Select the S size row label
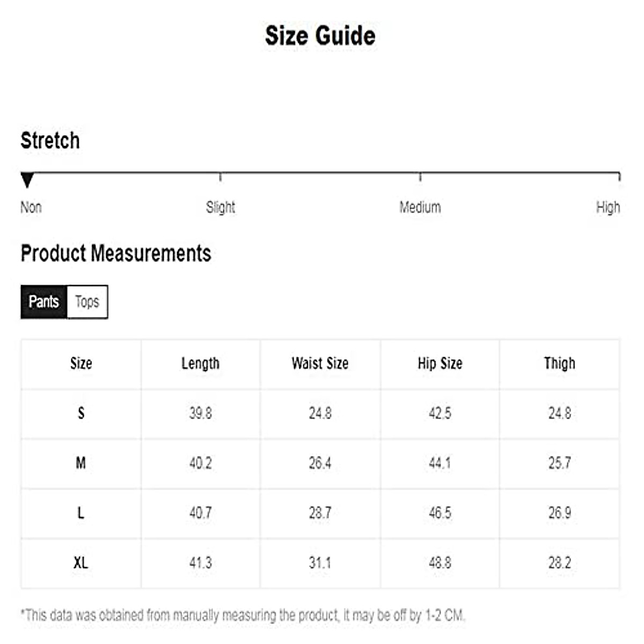This screenshot has width=644, height=644. (81, 413)
